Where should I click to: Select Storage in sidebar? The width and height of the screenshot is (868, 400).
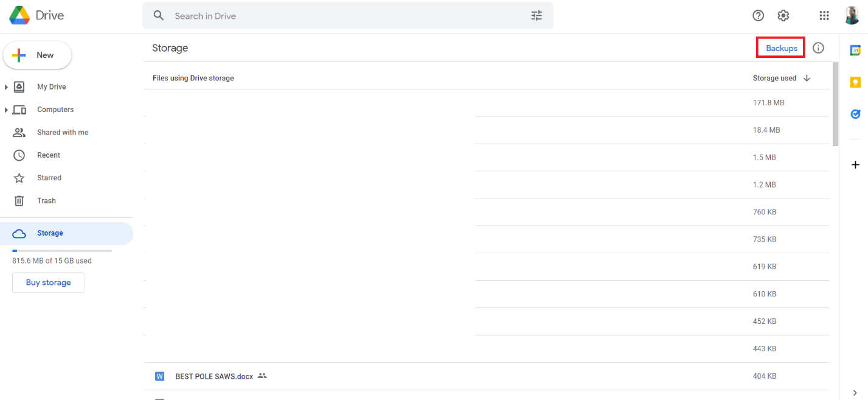point(66,233)
